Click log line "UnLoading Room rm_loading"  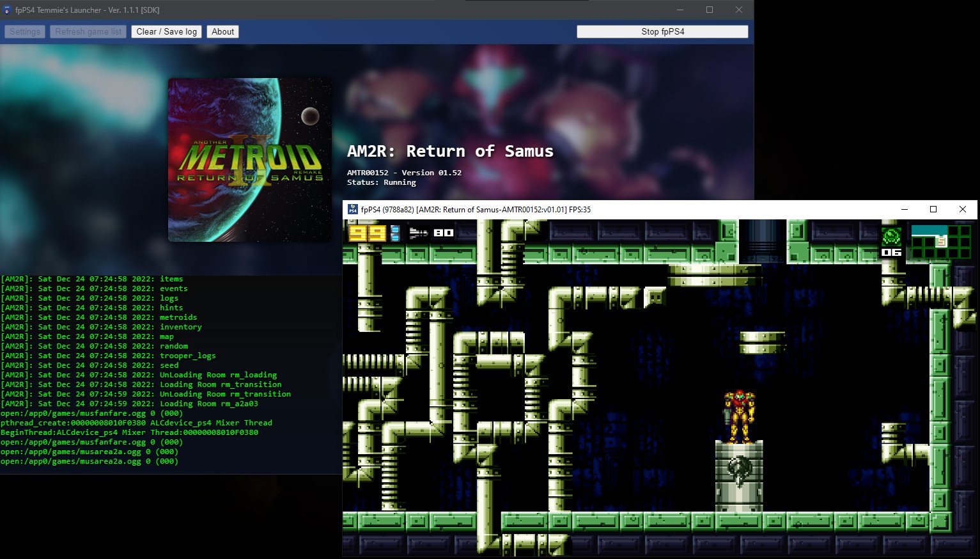click(139, 375)
